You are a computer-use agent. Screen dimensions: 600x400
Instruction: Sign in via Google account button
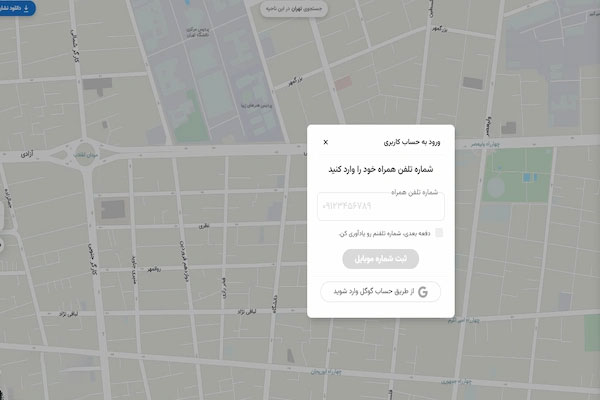(380, 292)
